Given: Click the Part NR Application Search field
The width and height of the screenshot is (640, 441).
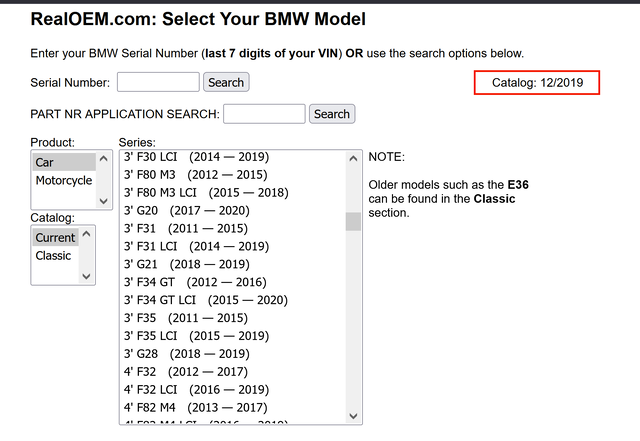Looking at the screenshot, I should (x=264, y=114).
